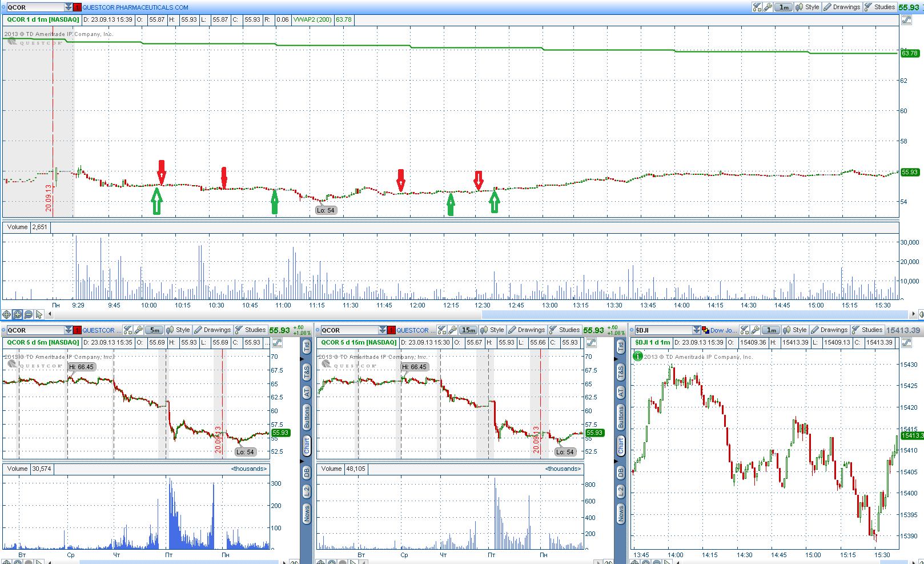Expand symbol dropdown in $DJI chart
Image resolution: width=924 pixels, height=564 pixels.
(x=697, y=330)
